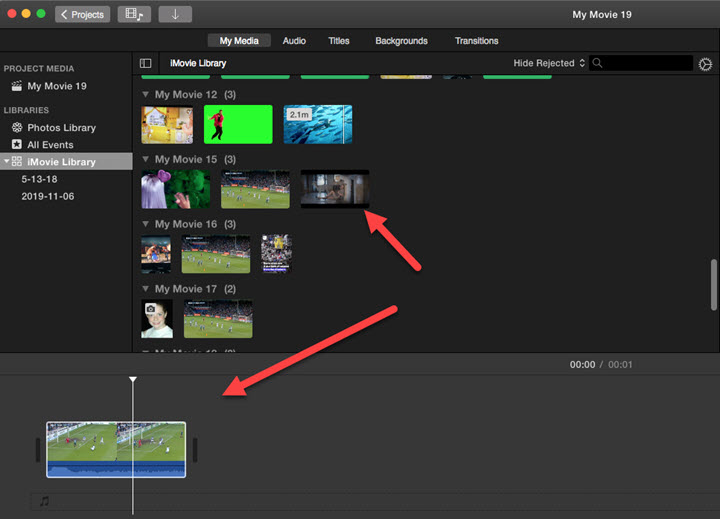The height and width of the screenshot is (519, 720).
Task: Open the Hide Rejected filter dropdown
Action: point(549,63)
